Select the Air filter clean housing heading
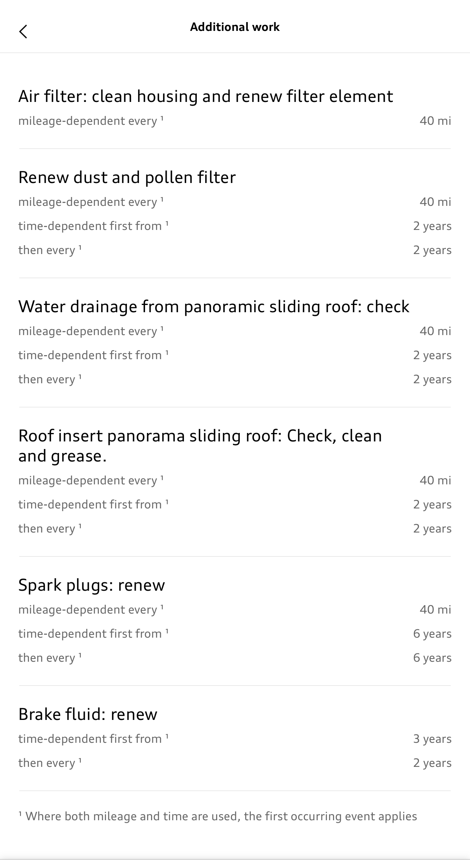This screenshot has width=470, height=868. click(x=205, y=96)
